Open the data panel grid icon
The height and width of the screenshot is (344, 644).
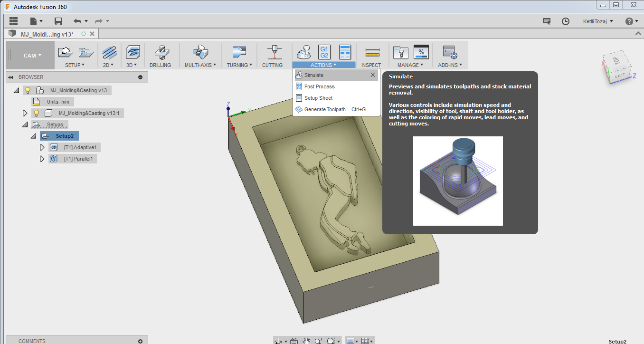[13, 21]
